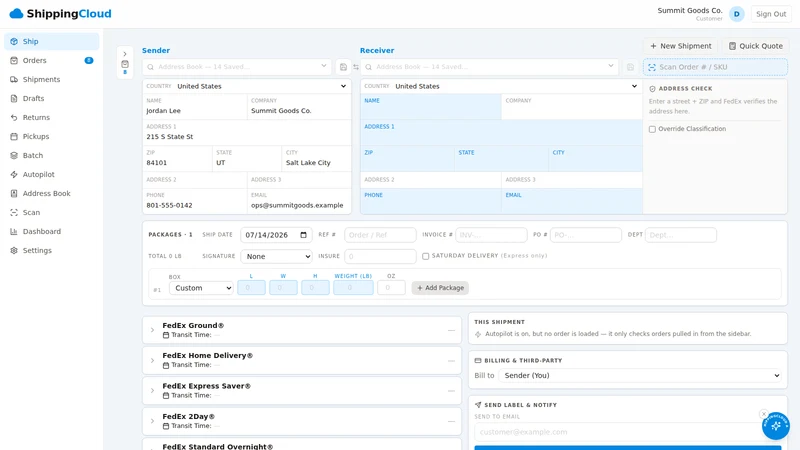Click the Add Package button
The height and width of the screenshot is (450, 800).
440,288
